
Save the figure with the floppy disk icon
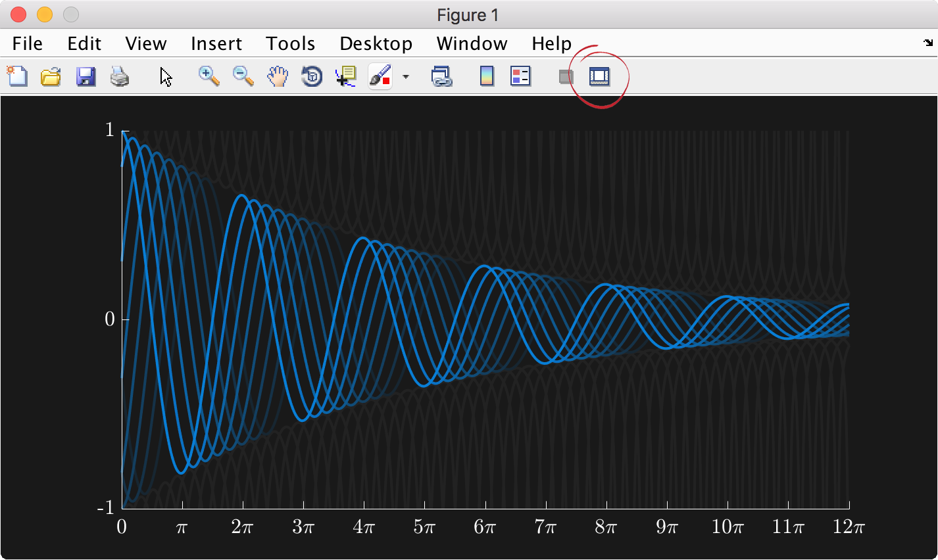[86, 77]
